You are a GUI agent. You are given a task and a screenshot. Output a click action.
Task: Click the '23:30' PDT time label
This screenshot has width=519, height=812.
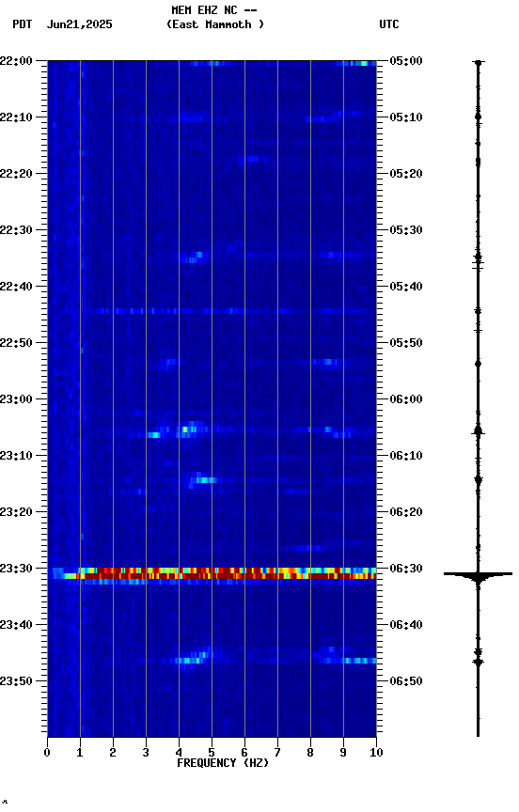tap(16, 570)
